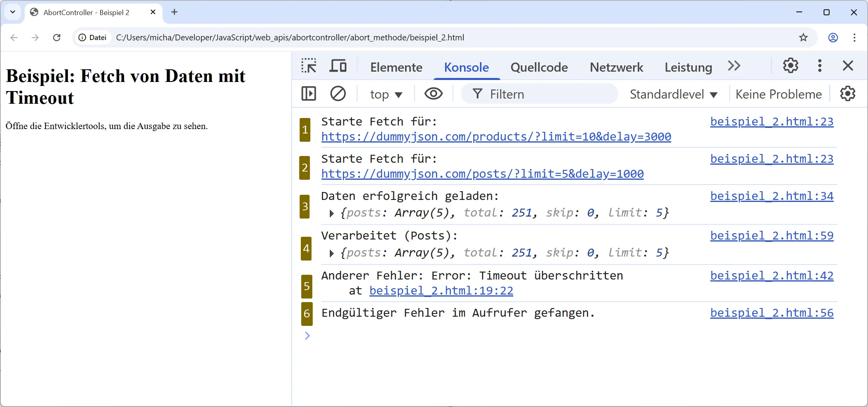
Task: Open the Standardlevel log level dropdown
Action: click(673, 94)
